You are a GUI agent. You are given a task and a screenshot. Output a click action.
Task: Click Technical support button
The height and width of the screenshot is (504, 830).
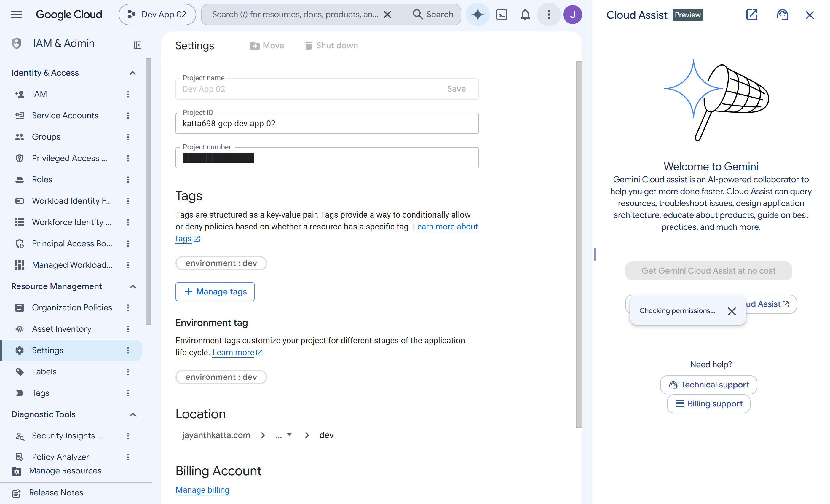708,385
